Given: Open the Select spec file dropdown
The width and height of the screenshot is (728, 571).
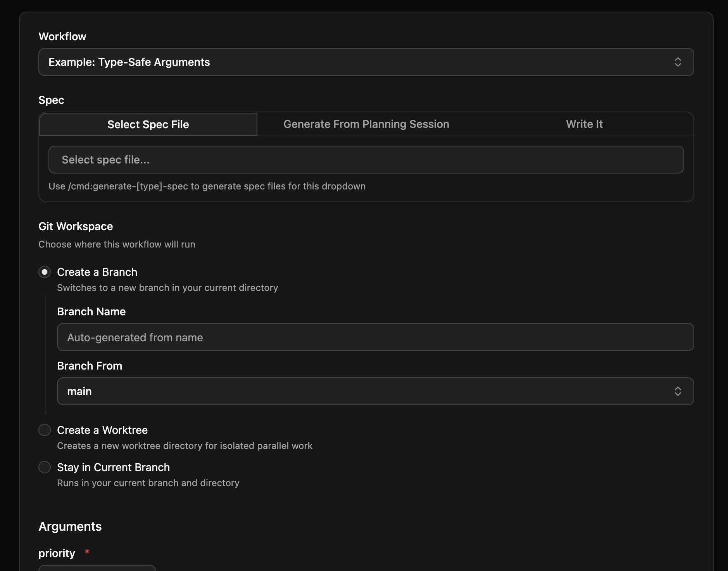Looking at the screenshot, I should [x=366, y=159].
